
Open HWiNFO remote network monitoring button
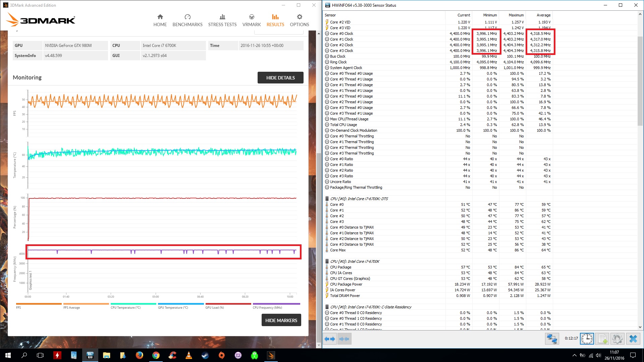point(552,339)
